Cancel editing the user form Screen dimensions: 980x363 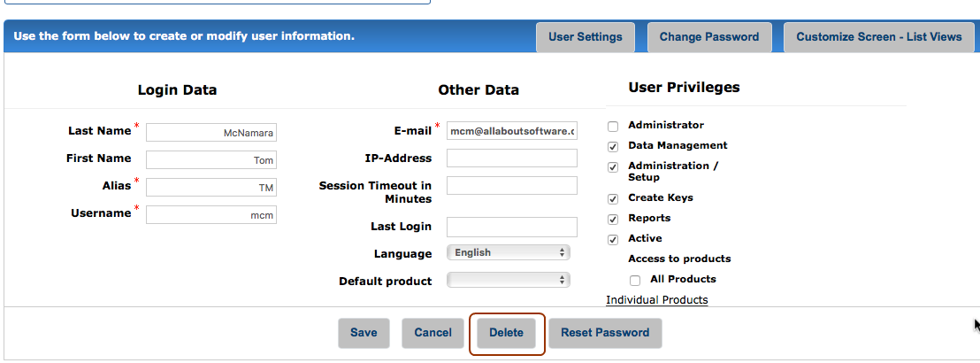(433, 333)
